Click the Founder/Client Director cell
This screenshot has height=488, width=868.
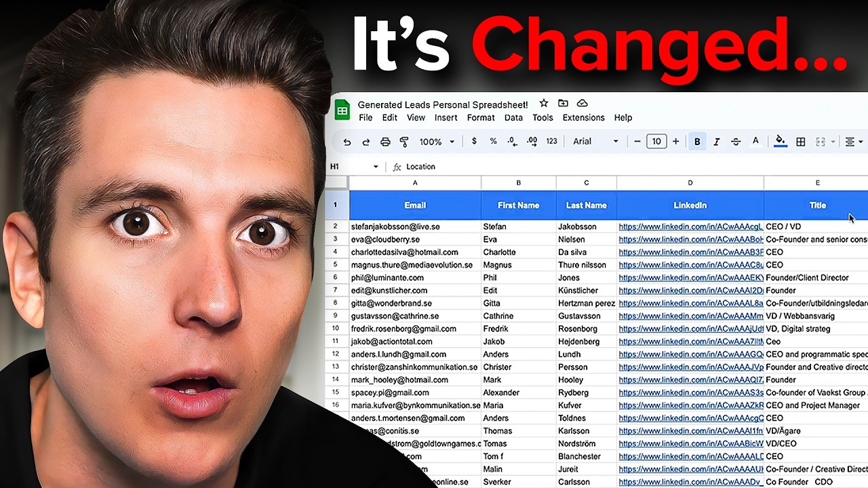click(x=816, y=278)
